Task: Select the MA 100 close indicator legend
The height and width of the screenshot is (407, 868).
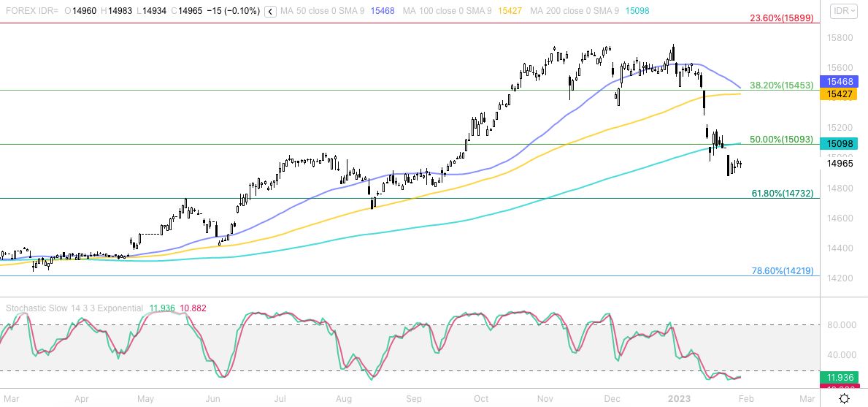Action: point(447,11)
